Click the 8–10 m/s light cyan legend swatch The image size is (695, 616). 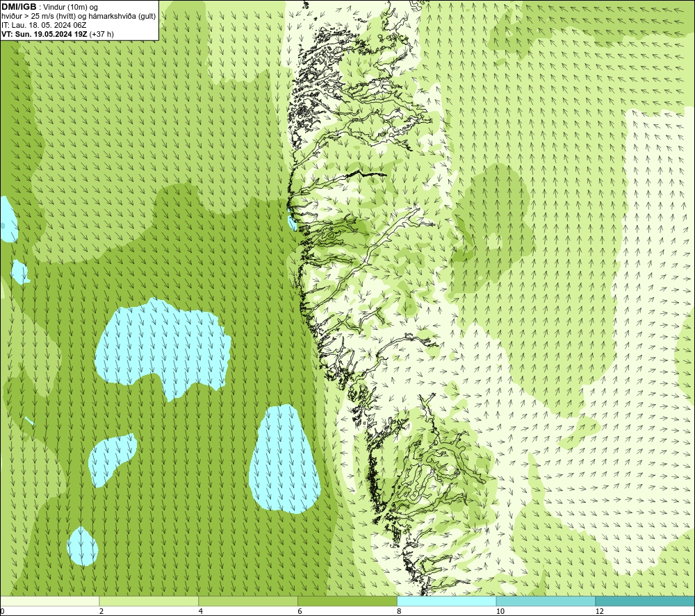447,601
